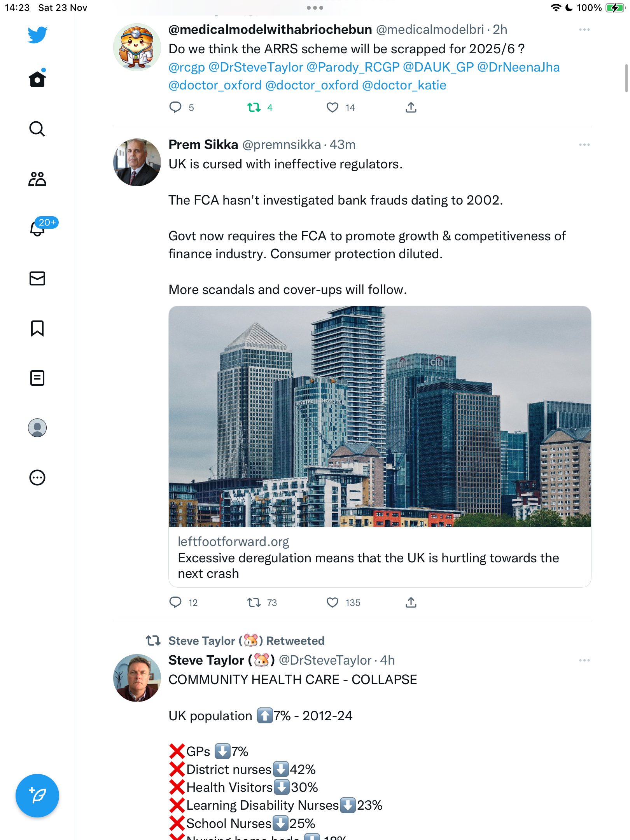This screenshot has height=840, width=630.
Task: Open more options on Prem Sikka's tweet
Action: tap(584, 145)
